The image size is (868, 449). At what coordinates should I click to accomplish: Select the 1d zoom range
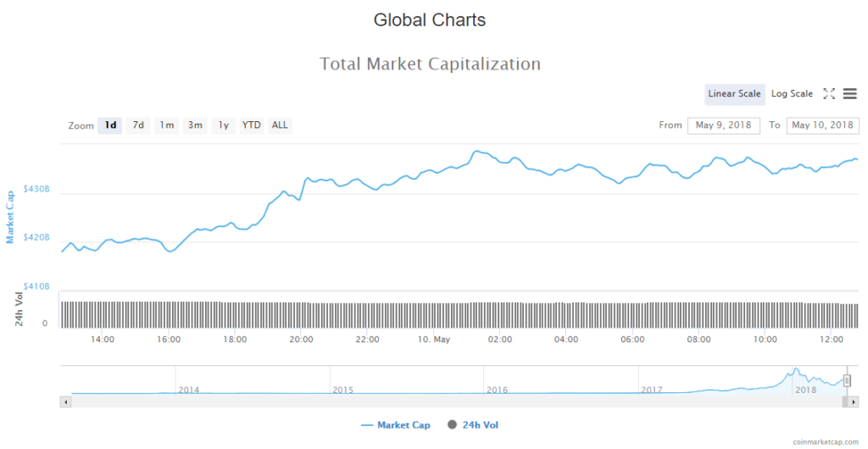(110, 125)
